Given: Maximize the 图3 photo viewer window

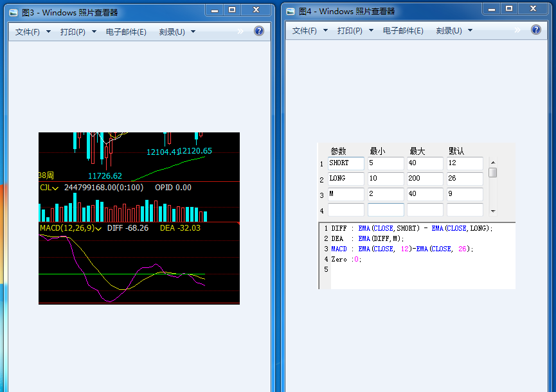Looking at the screenshot, I should pyautogui.click(x=232, y=10).
